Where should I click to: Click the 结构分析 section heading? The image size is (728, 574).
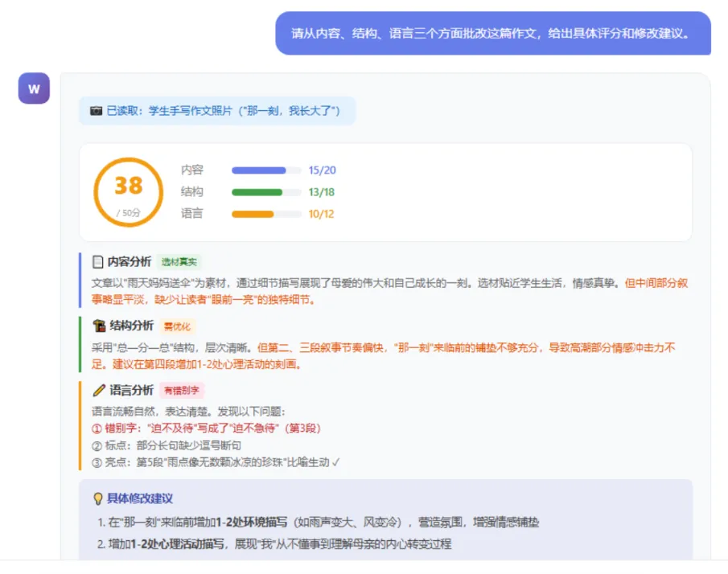tap(131, 326)
